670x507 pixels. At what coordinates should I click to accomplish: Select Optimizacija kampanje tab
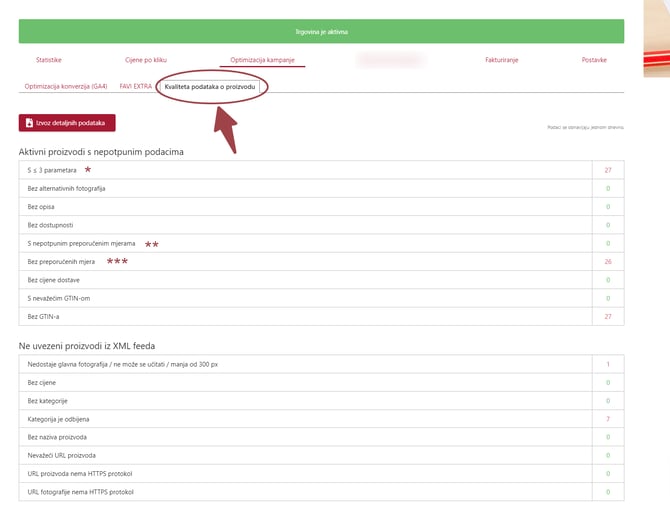[x=262, y=60]
